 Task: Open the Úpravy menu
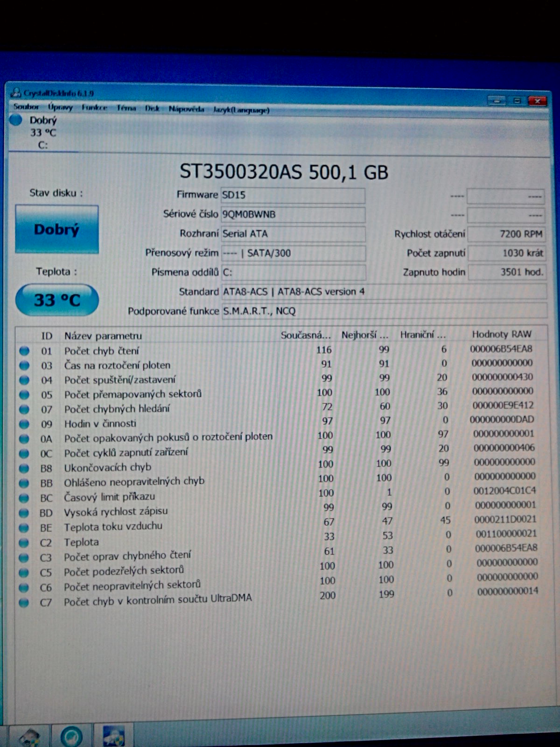click(60, 108)
